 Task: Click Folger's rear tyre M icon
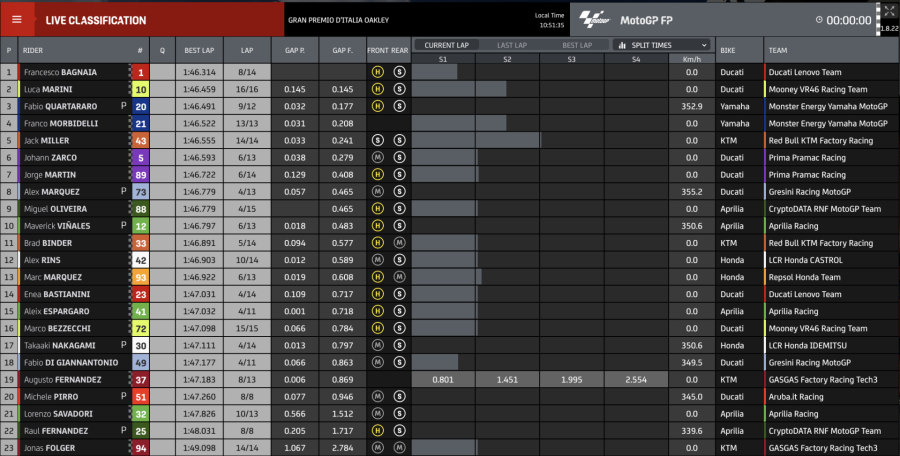(399, 448)
